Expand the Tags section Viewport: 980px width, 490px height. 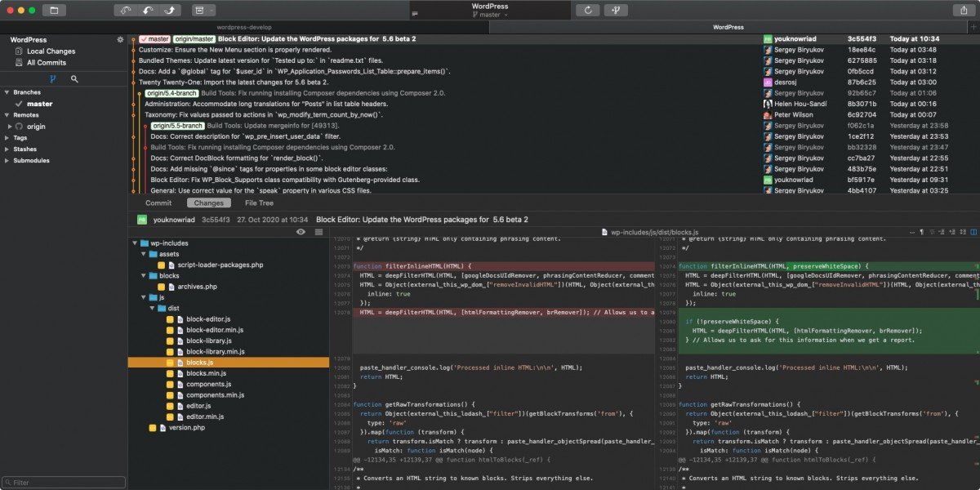[7, 138]
